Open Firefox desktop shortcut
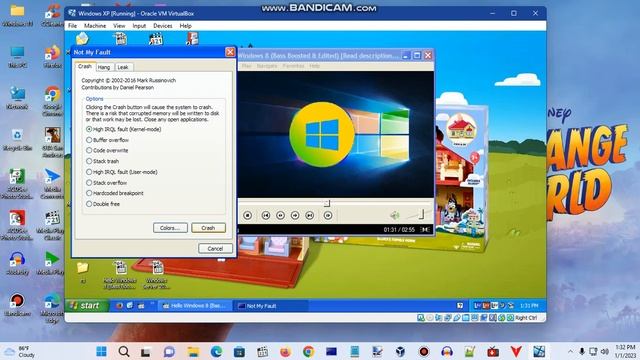Screen dimensions: 640x360 pyautogui.click(x=53, y=57)
